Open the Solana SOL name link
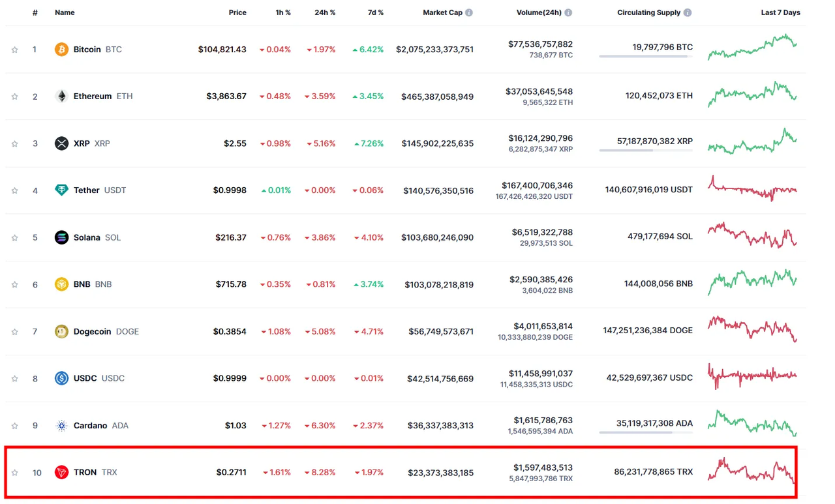 pos(97,237)
